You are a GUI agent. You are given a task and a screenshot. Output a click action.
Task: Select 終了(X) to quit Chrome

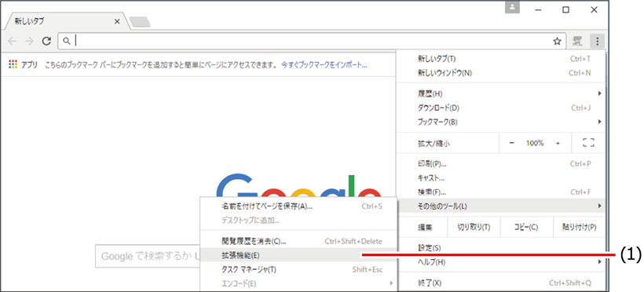coord(500,283)
